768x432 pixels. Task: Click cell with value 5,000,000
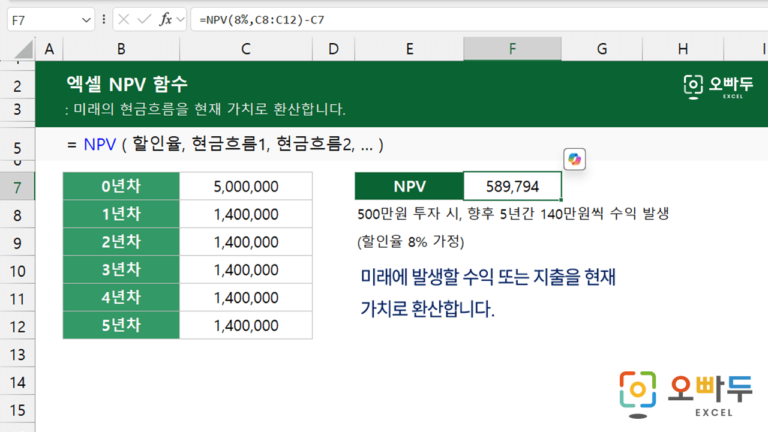(x=246, y=186)
